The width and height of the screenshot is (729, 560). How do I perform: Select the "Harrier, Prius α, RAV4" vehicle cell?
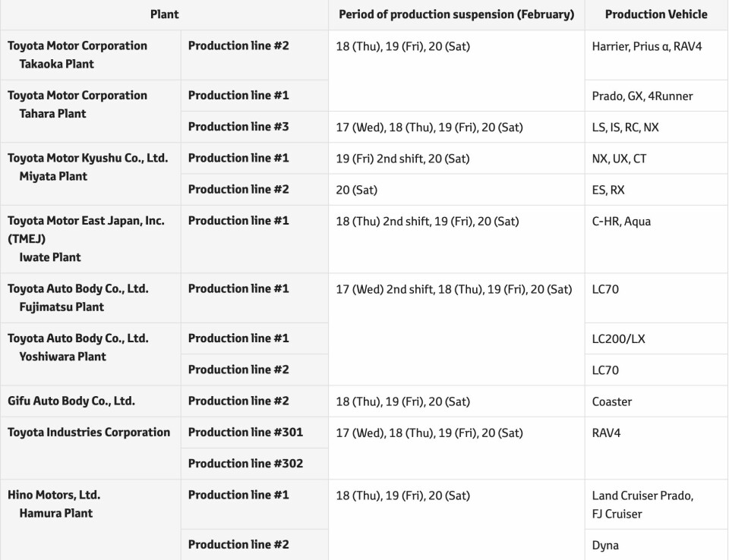coord(647,46)
